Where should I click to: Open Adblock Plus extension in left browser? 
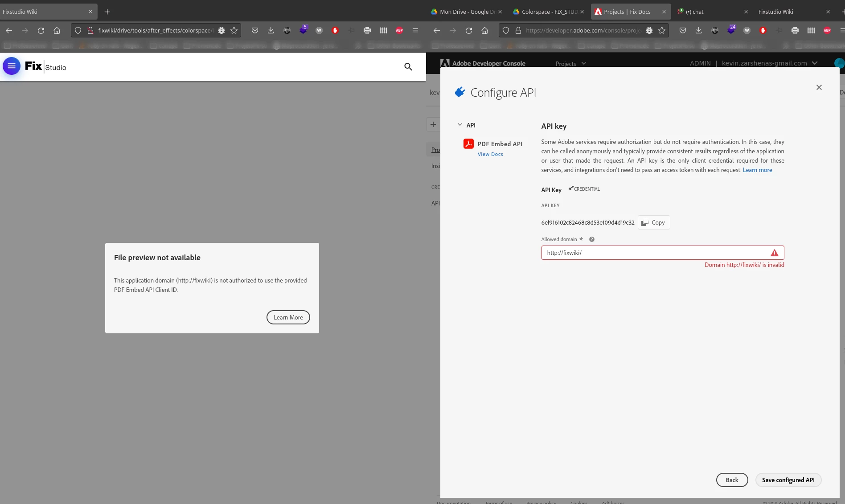click(399, 30)
